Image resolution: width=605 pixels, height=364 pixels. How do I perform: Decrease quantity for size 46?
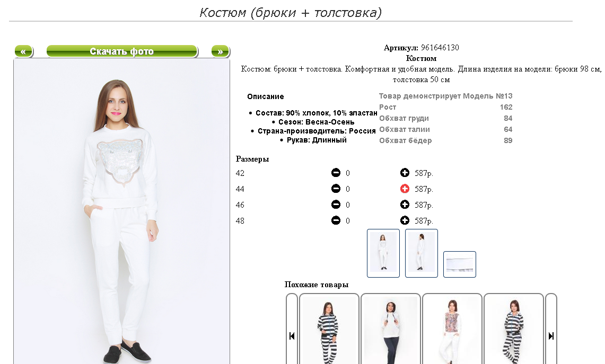[x=336, y=205]
